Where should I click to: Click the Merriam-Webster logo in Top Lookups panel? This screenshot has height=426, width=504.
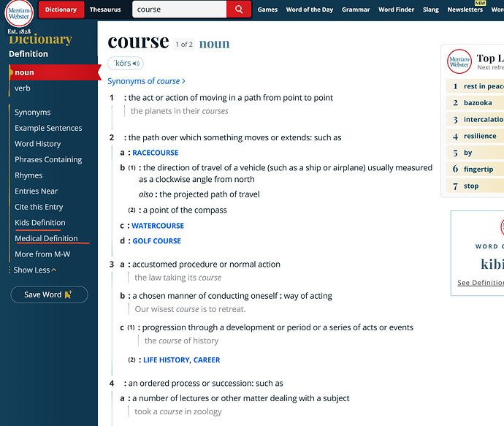459,61
